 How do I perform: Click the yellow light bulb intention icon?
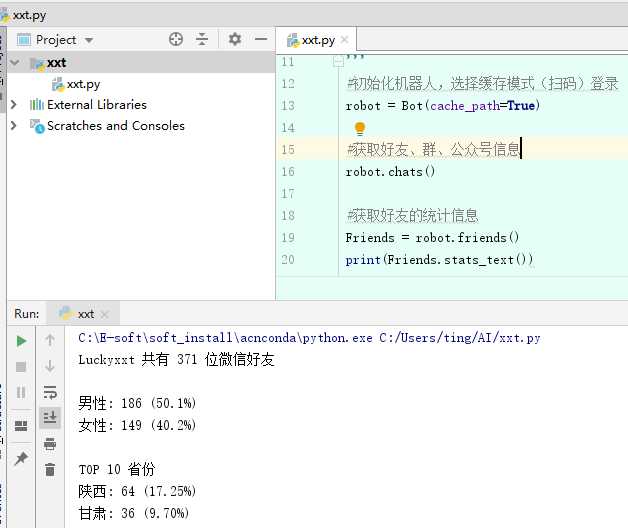(360, 128)
